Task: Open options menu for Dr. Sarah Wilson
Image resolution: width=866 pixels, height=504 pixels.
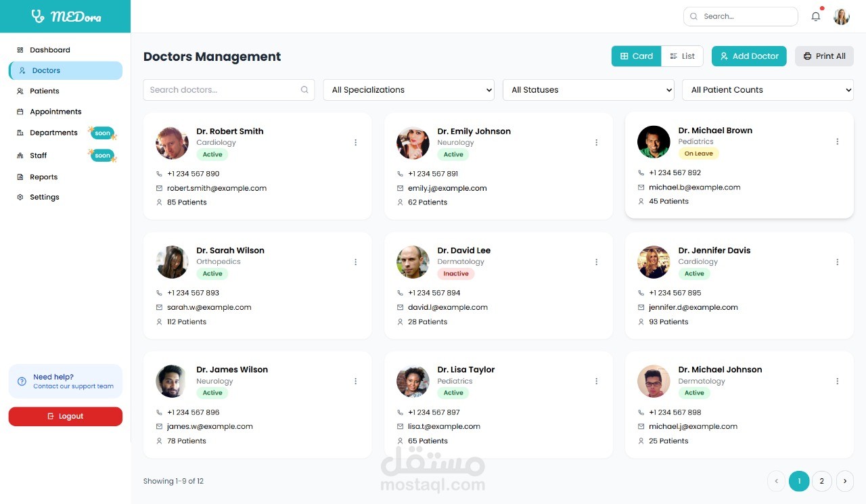Action: tap(355, 262)
